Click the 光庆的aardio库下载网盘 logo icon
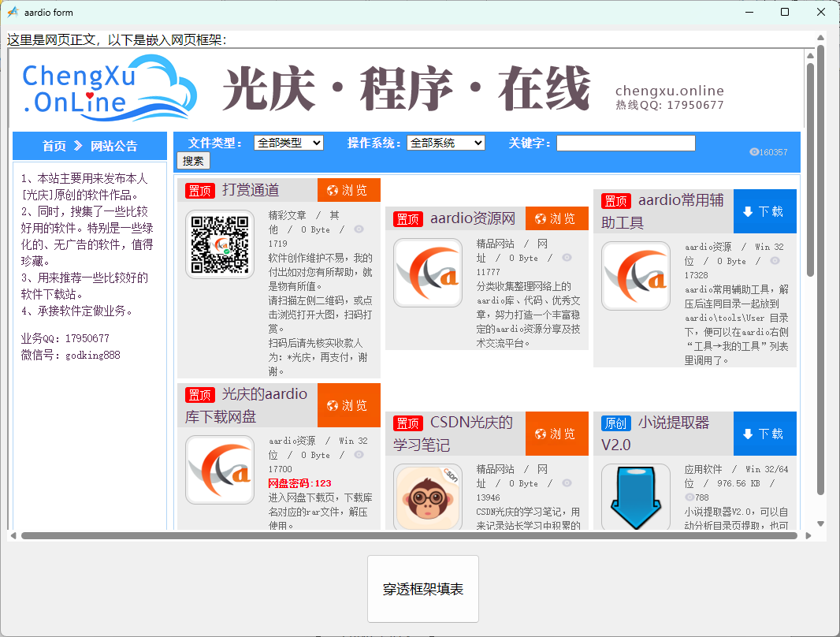This screenshot has width=840, height=637. point(220,470)
